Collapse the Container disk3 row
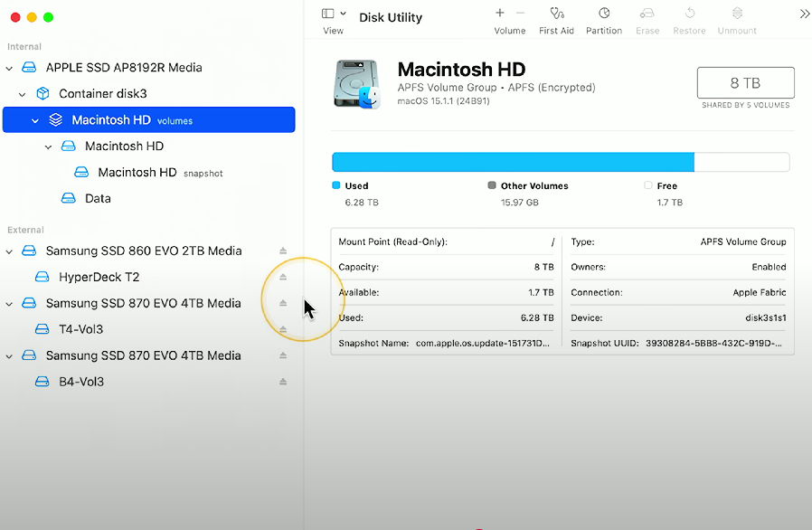 coord(23,94)
